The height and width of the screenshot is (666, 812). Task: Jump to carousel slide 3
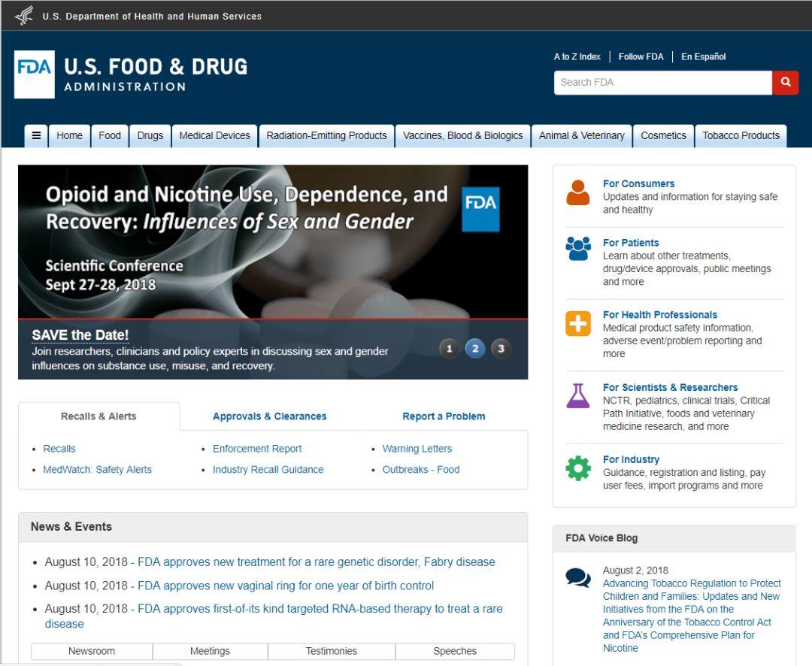coord(501,349)
